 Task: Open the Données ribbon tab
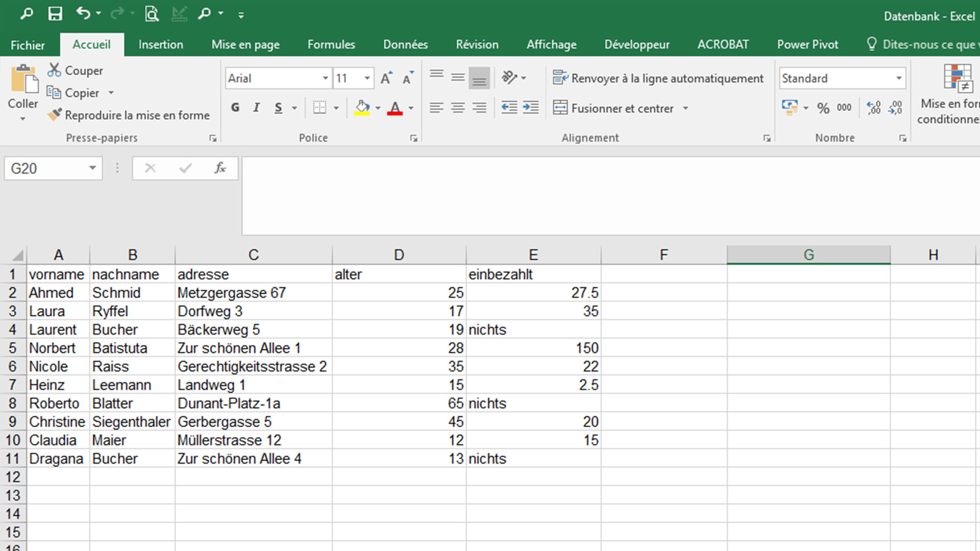point(405,44)
